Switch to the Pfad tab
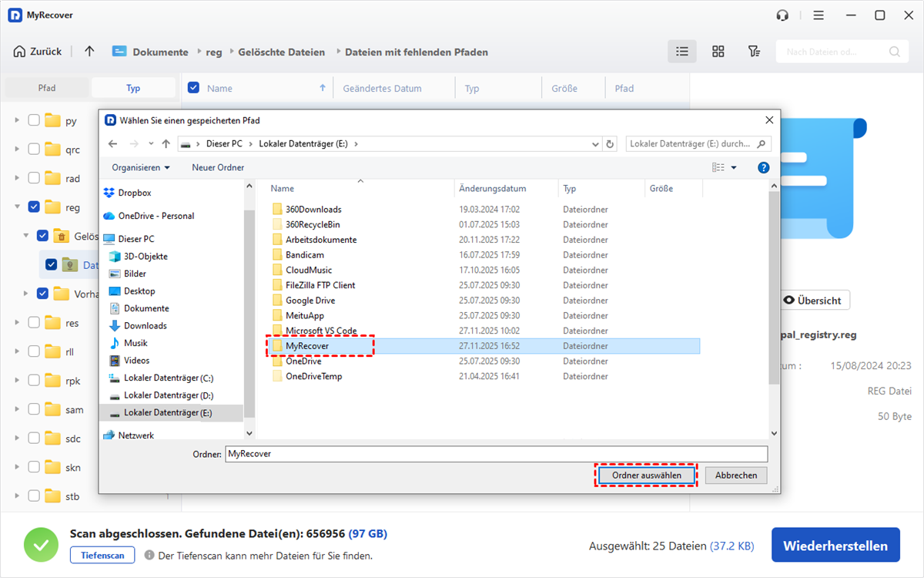This screenshot has width=924, height=578. click(47, 88)
